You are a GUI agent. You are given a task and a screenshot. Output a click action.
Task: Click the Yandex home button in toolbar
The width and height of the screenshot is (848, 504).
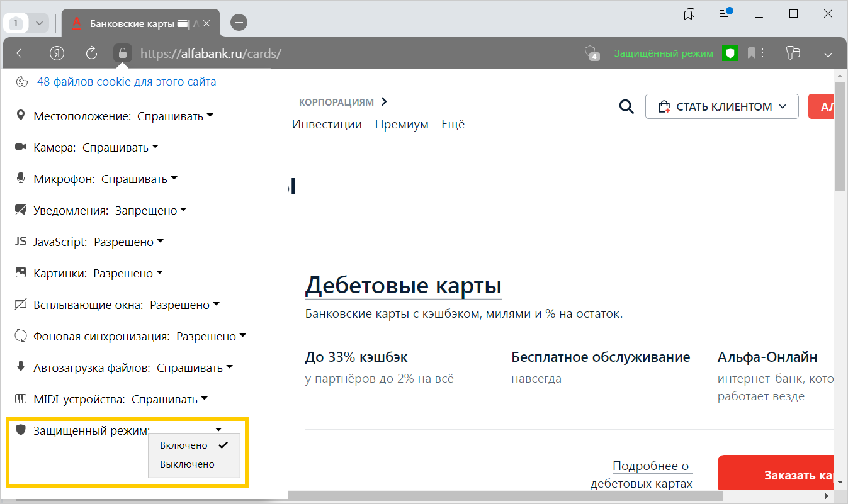pos(59,53)
